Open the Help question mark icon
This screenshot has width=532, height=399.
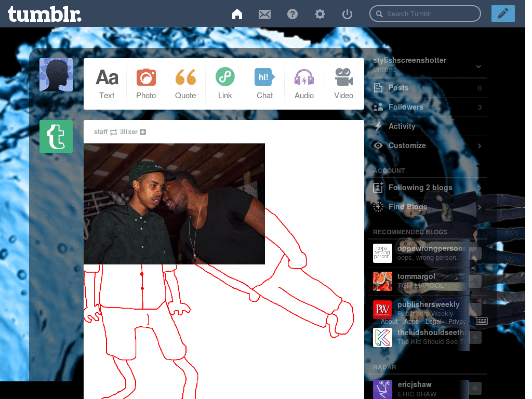292,14
